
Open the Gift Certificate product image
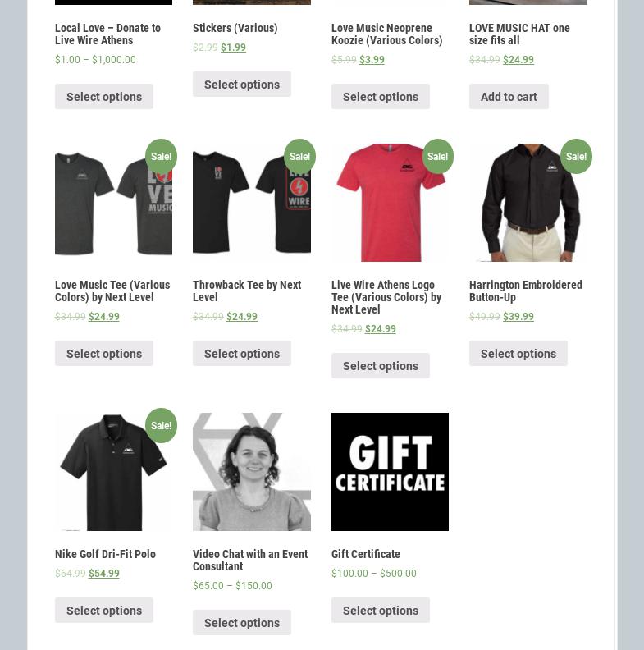[x=390, y=472]
